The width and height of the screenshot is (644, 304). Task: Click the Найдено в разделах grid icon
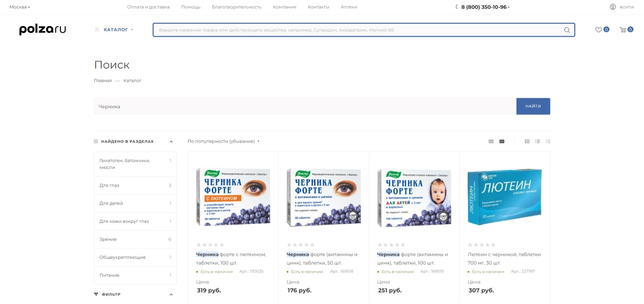[96, 141]
